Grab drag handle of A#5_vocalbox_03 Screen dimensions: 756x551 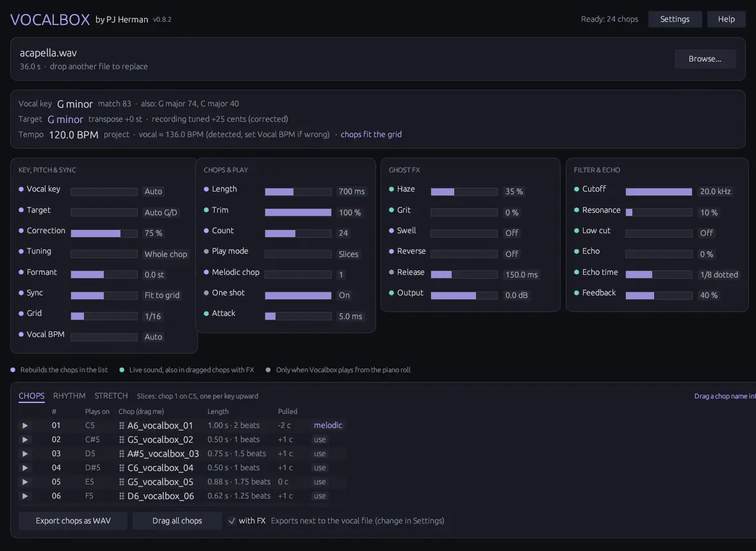click(122, 454)
